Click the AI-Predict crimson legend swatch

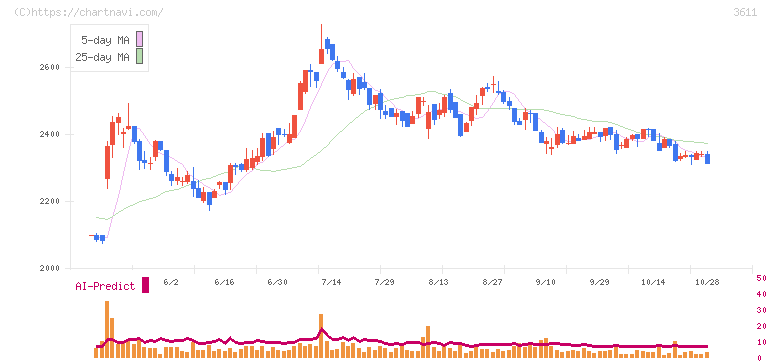[x=145, y=285]
